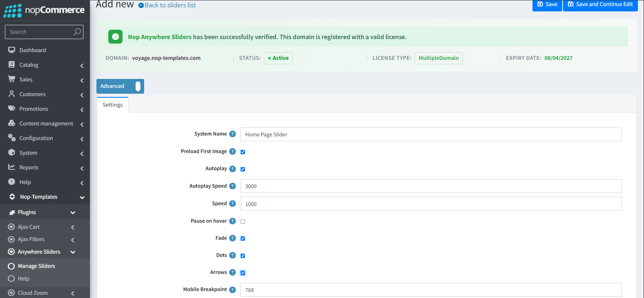Screen dimensions: 644x298
Task: Collapse the Nop-Templates menu chevron
Action: 82,197
